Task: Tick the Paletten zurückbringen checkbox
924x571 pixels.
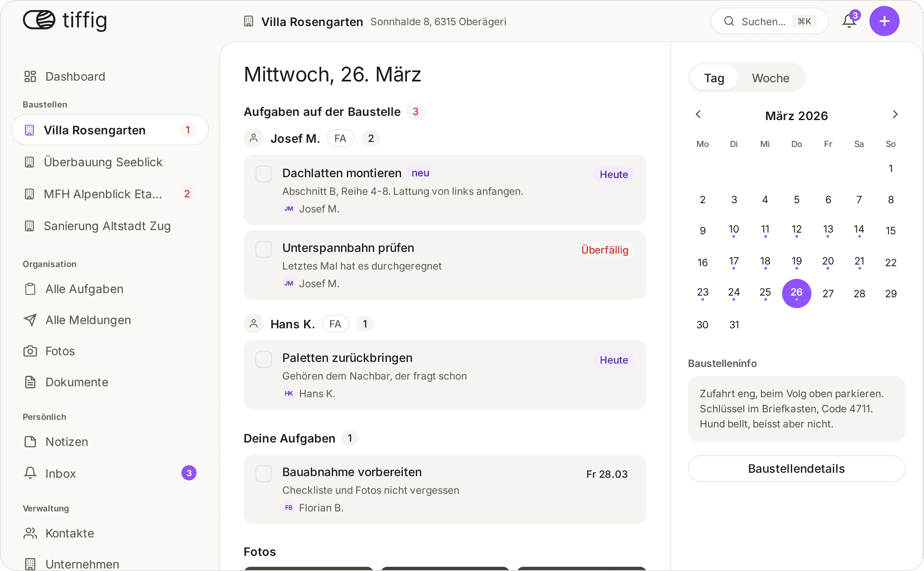Action: pyautogui.click(x=264, y=359)
